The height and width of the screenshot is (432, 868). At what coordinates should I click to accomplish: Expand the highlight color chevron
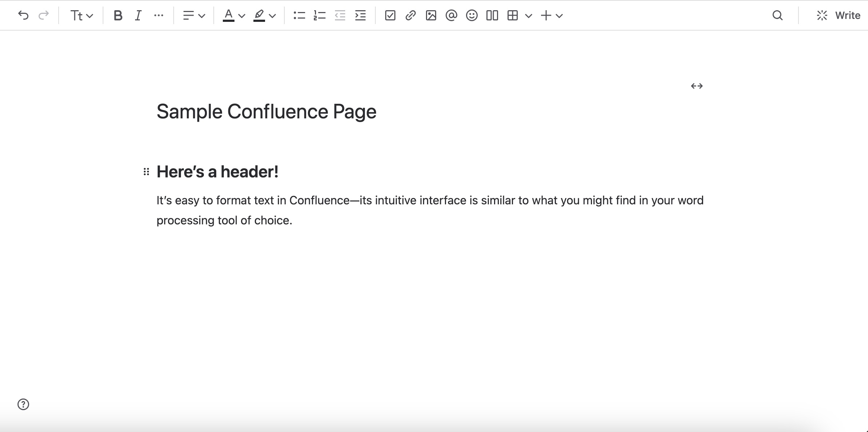tap(272, 16)
